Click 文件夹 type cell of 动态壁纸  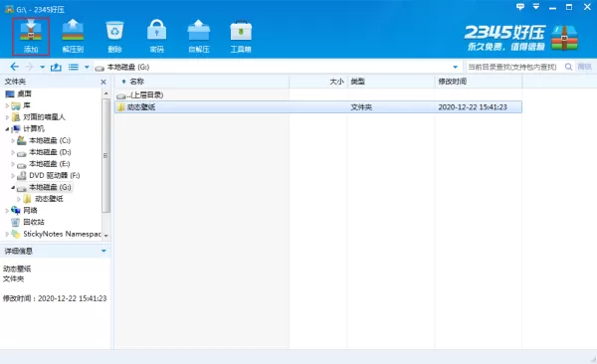361,107
